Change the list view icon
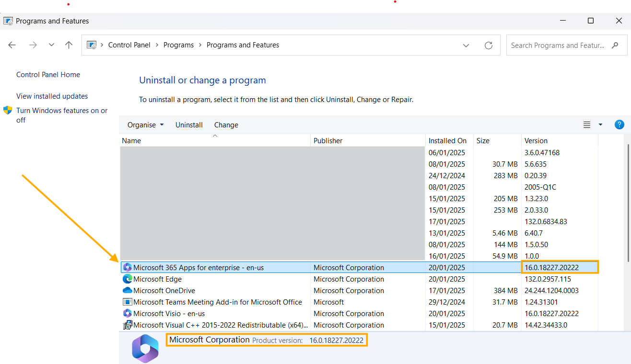Screen dimensions: 631x364 coord(587,125)
